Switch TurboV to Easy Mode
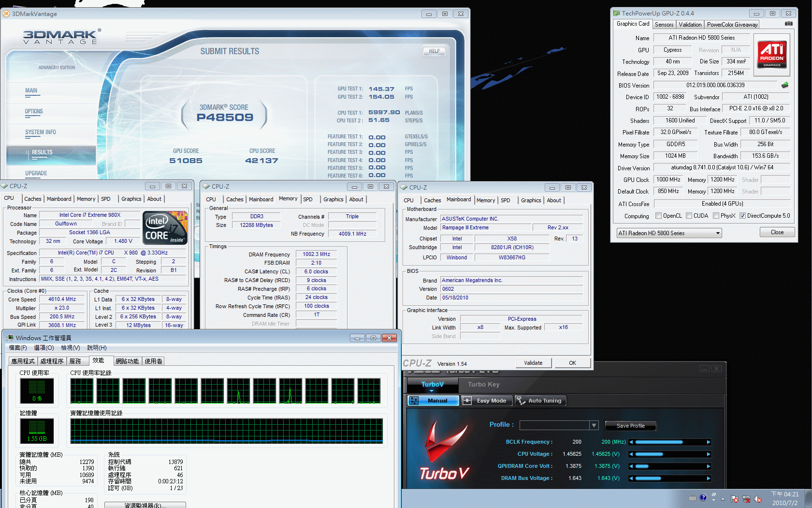This screenshot has width=812, height=508. pyautogui.click(x=486, y=401)
